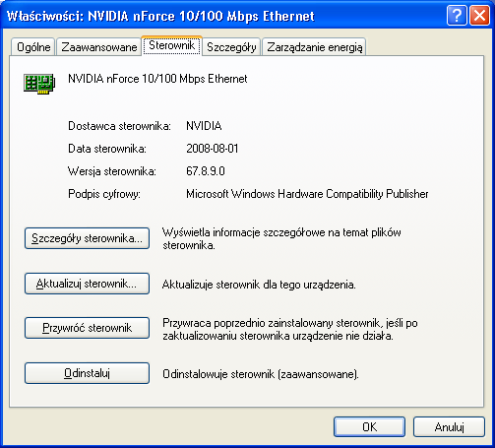Image resolution: width=495 pixels, height=448 pixels.
Task: Go to the Szczegóły tab
Action: (231, 47)
